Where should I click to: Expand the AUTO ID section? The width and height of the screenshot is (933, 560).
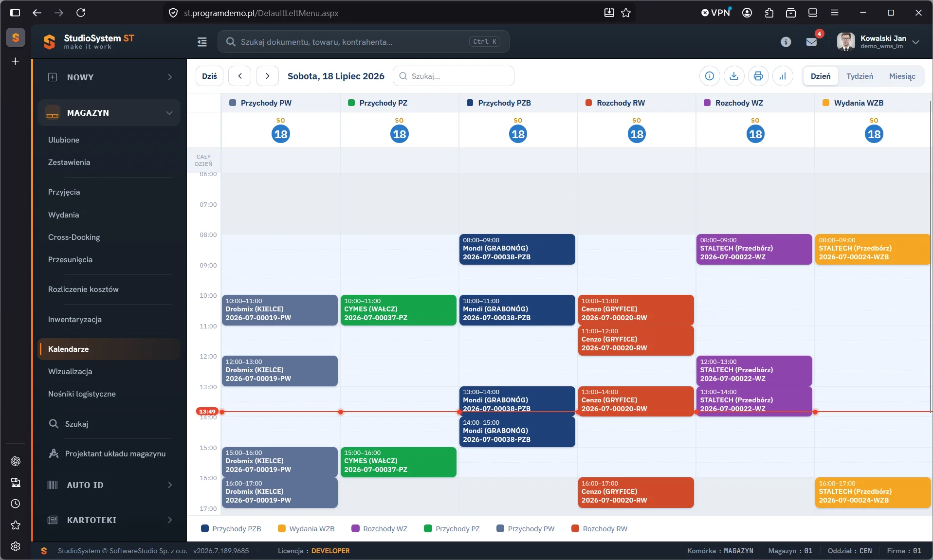[109, 485]
